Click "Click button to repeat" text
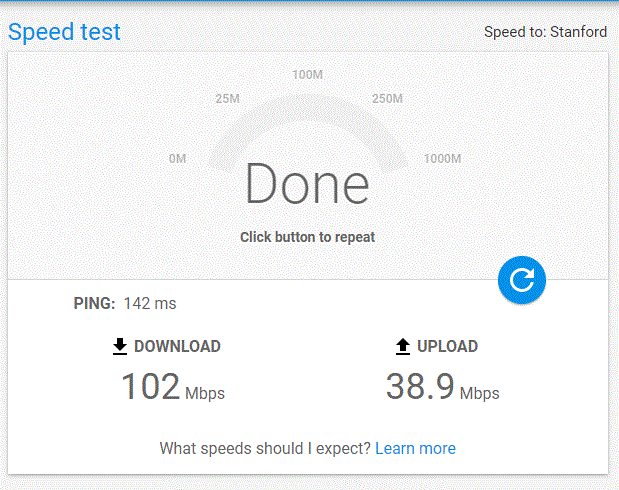This screenshot has width=619, height=490. (307, 237)
